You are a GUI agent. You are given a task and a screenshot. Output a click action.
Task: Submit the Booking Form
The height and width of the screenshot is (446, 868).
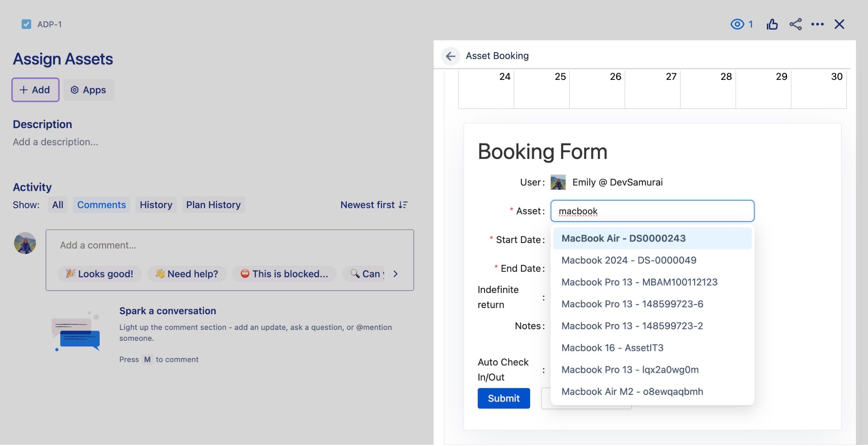503,398
